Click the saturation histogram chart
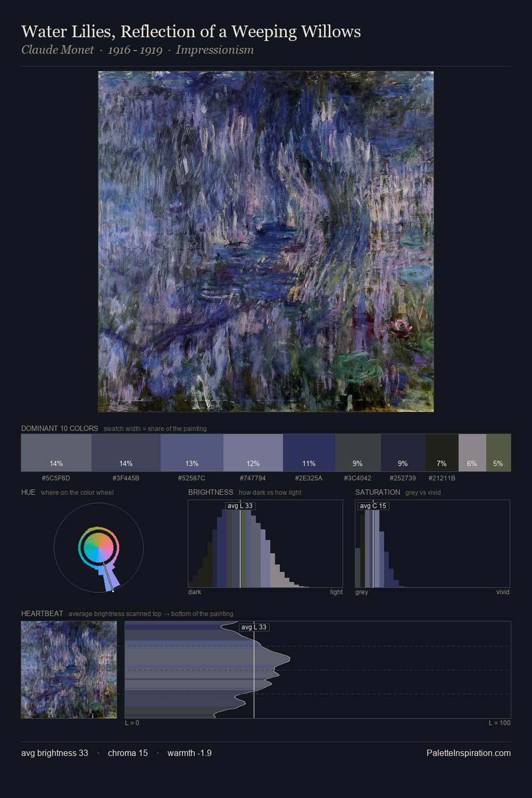 (433, 544)
